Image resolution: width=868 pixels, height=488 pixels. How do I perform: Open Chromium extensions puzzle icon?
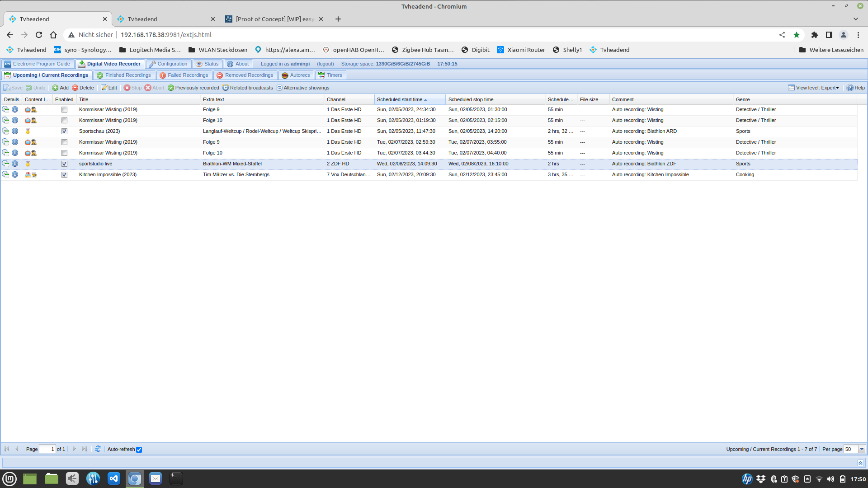coord(815,35)
